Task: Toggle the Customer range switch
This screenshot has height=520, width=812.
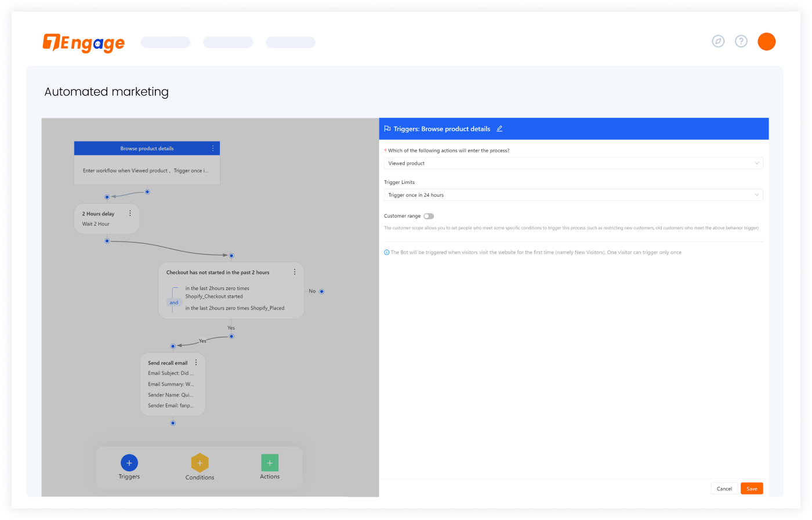Action: coord(429,216)
